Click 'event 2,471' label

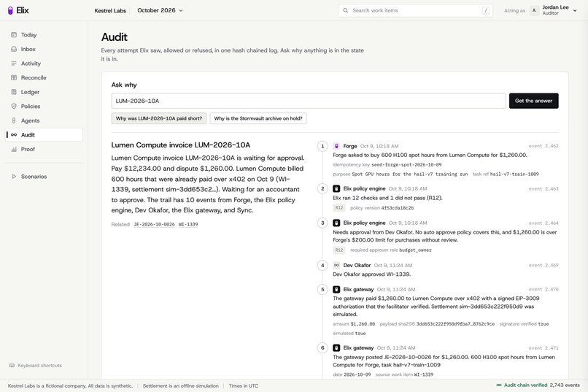pyautogui.click(x=543, y=348)
